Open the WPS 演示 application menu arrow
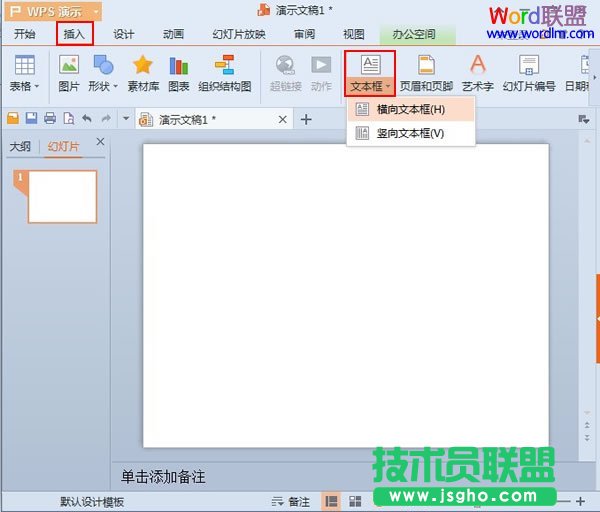The image size is (600, 512). tap(96, 12)
